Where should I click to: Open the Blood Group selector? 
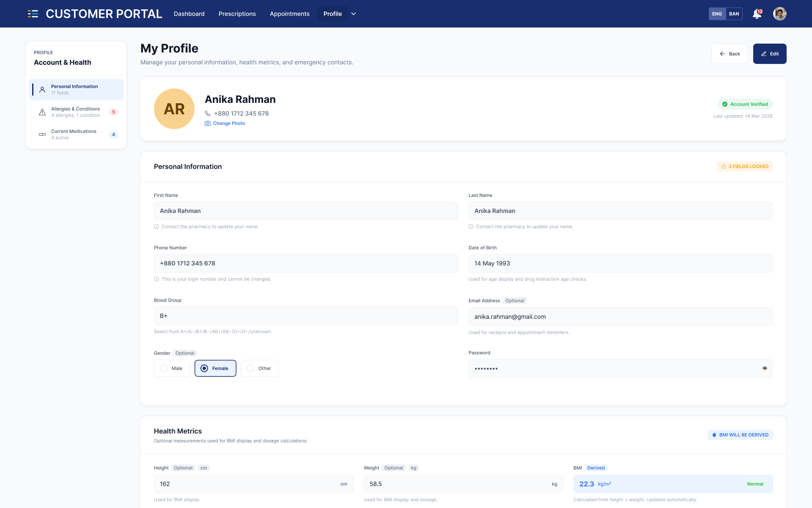[x=306, y=316]
